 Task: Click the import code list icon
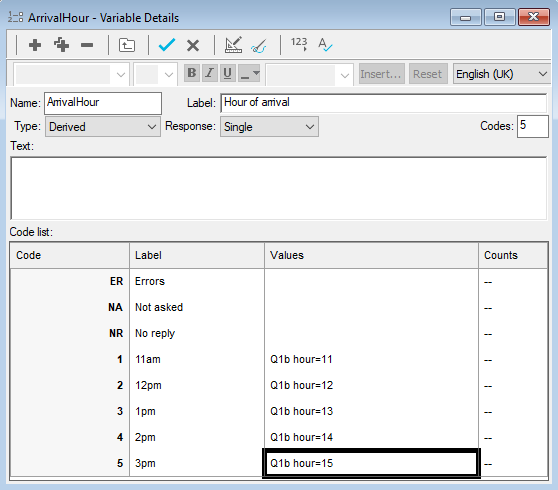(x=127, y=45)
